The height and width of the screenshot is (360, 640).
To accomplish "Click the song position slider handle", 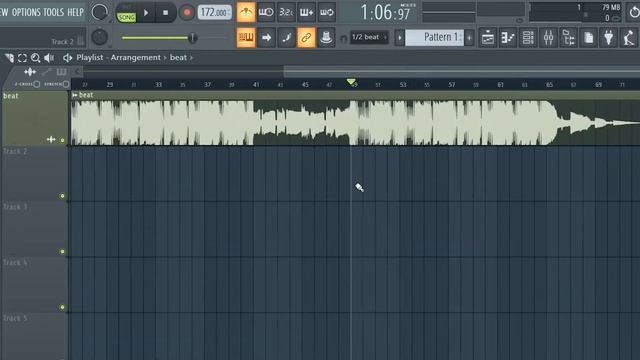I will (192, 38).
